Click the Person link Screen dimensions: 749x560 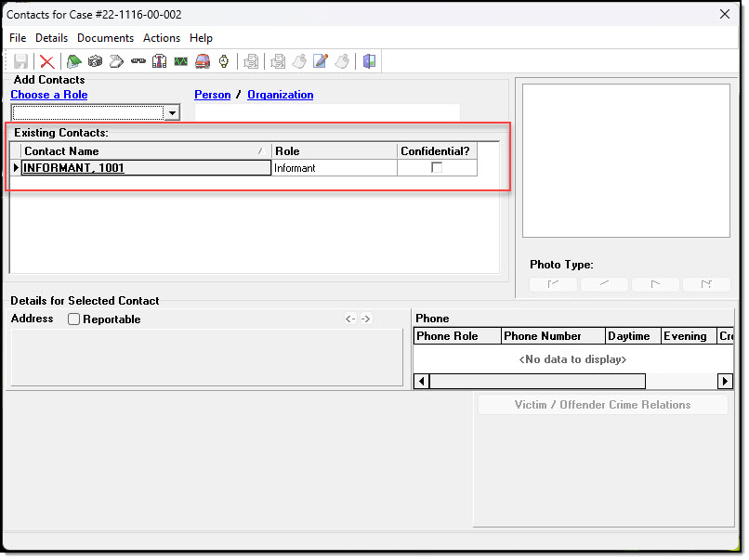pyautogui.click(x=212, y=95)
